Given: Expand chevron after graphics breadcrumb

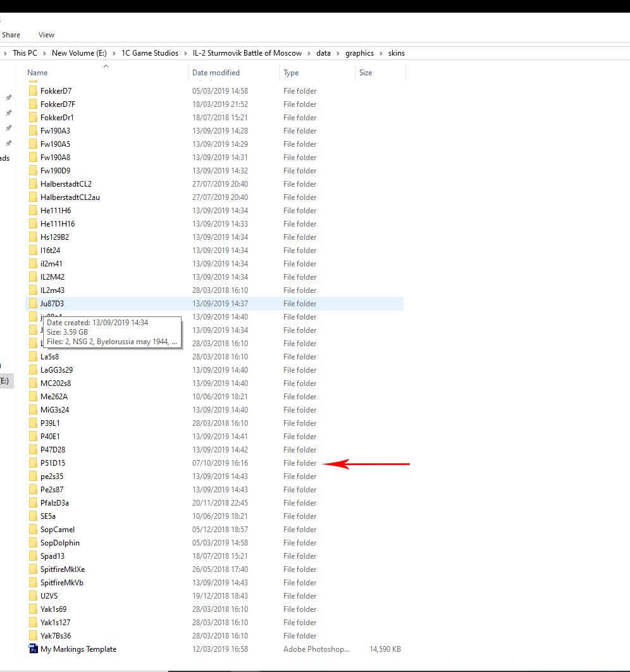Looking at the screenshot, I should coord(381,54).
